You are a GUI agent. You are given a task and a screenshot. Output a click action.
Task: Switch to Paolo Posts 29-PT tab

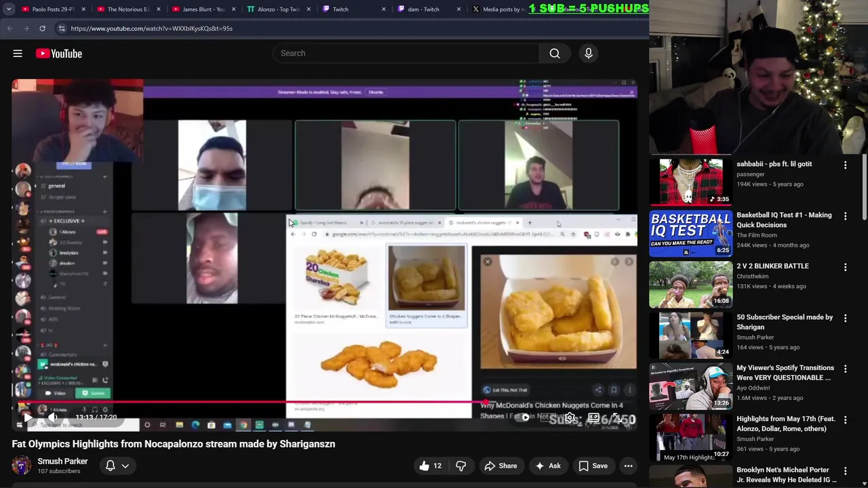(x=53, y=9)
